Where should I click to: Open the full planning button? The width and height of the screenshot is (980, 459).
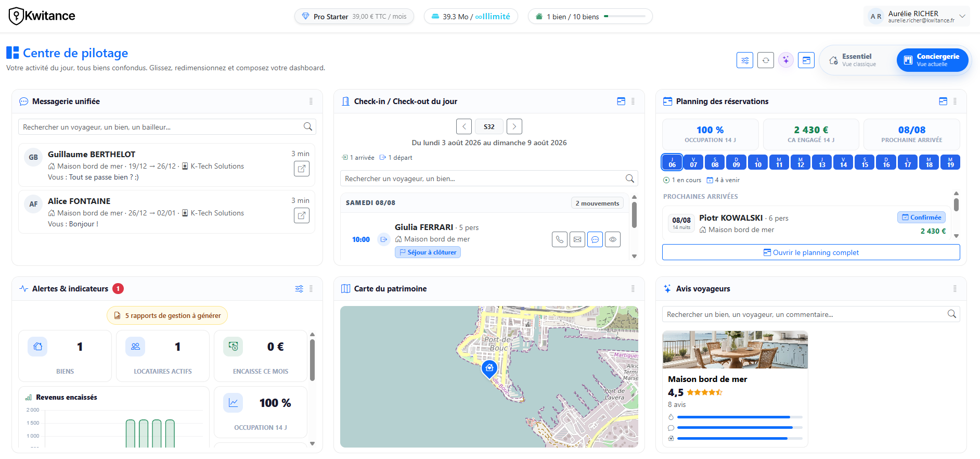point(811,252)
